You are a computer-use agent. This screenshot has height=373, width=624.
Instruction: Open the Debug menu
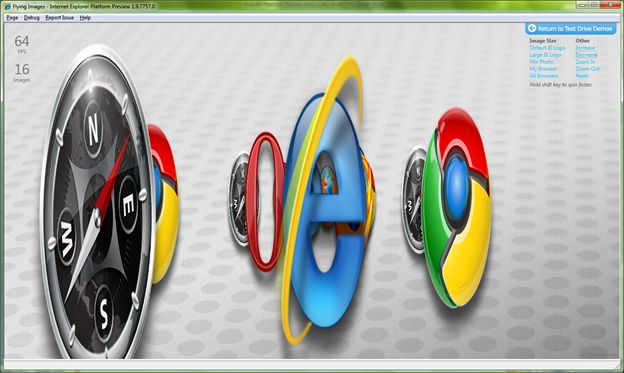point(31,18)
